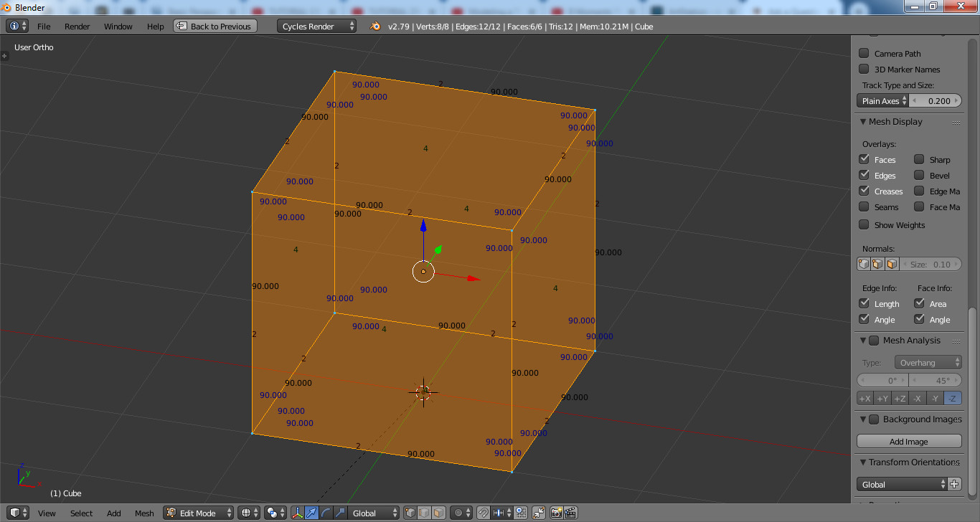
Task: Open the Cycles Render engine dropdown
Action: (316, 25)
